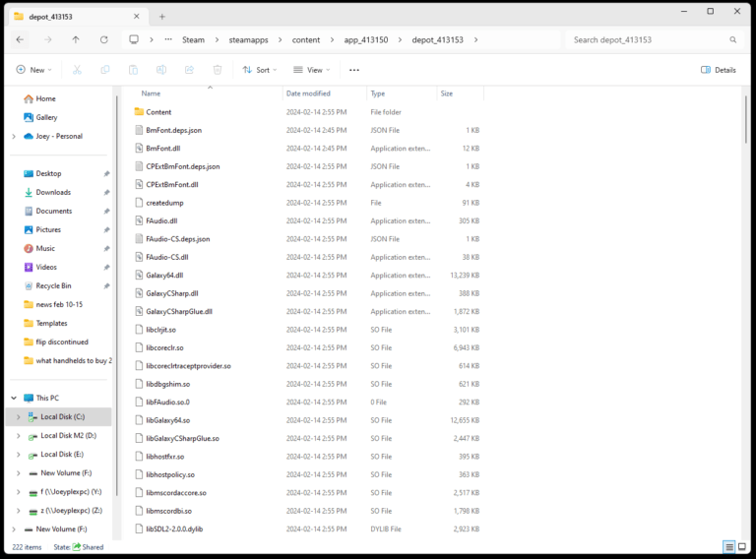
Task: Open the Content folder
Action: (158, 112)
